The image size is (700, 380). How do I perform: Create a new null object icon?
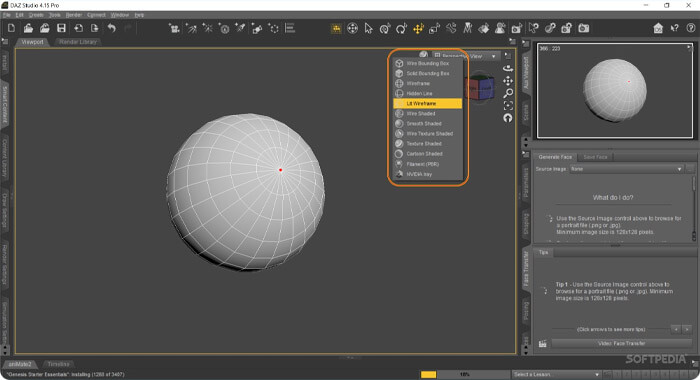pyautogui.click(x=274, y=29)
